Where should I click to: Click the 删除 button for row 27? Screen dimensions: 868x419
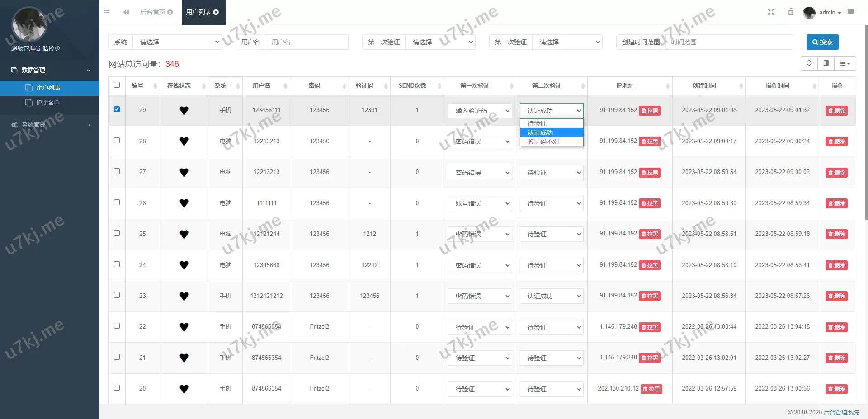tap(836, 173)
